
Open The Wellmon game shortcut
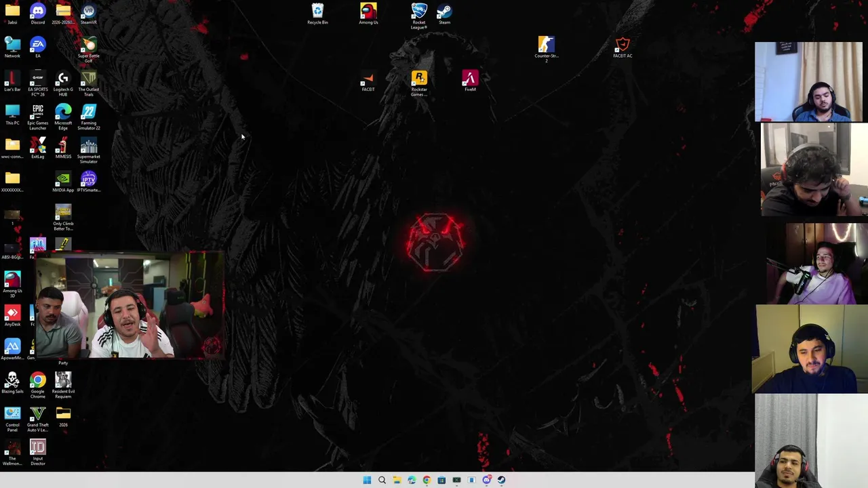click(x=12, y=452)
